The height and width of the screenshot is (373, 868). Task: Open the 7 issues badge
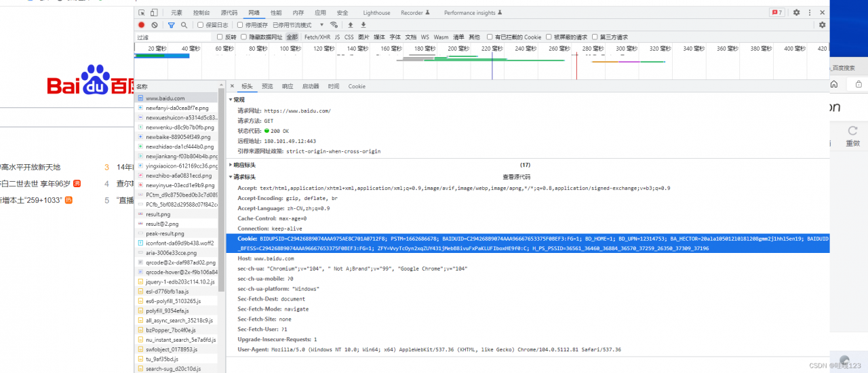click(x=776, y=13)
